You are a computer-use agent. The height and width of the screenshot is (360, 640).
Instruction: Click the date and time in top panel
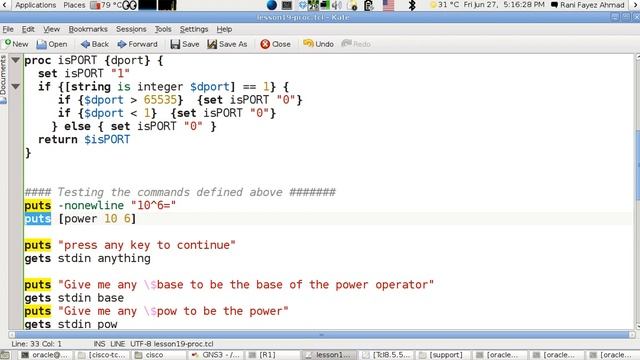click(504, 5)
